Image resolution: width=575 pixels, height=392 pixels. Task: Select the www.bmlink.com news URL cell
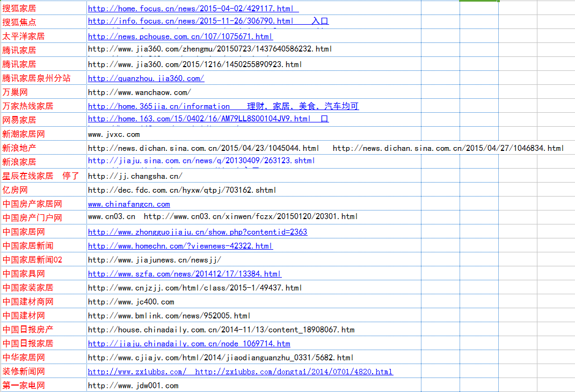254,315
